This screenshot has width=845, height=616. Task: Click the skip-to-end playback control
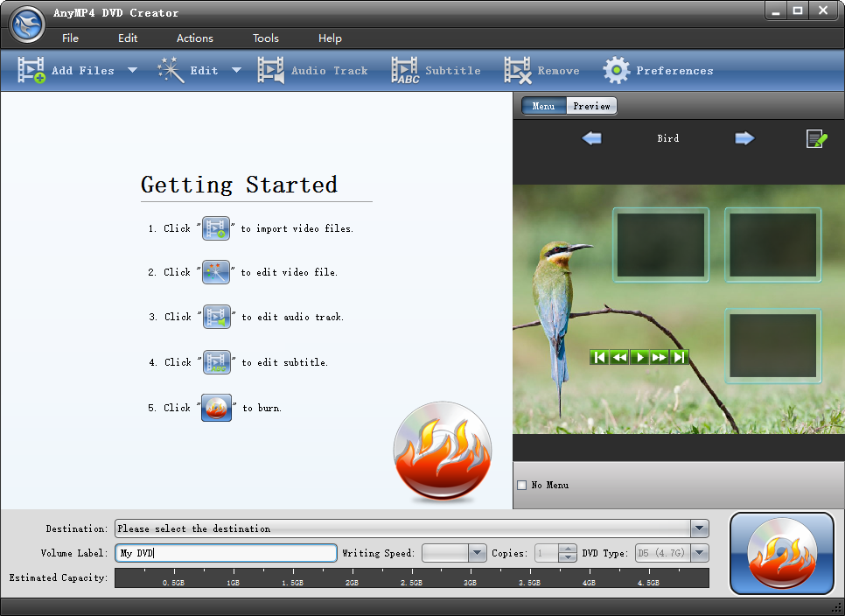(680, 357)
